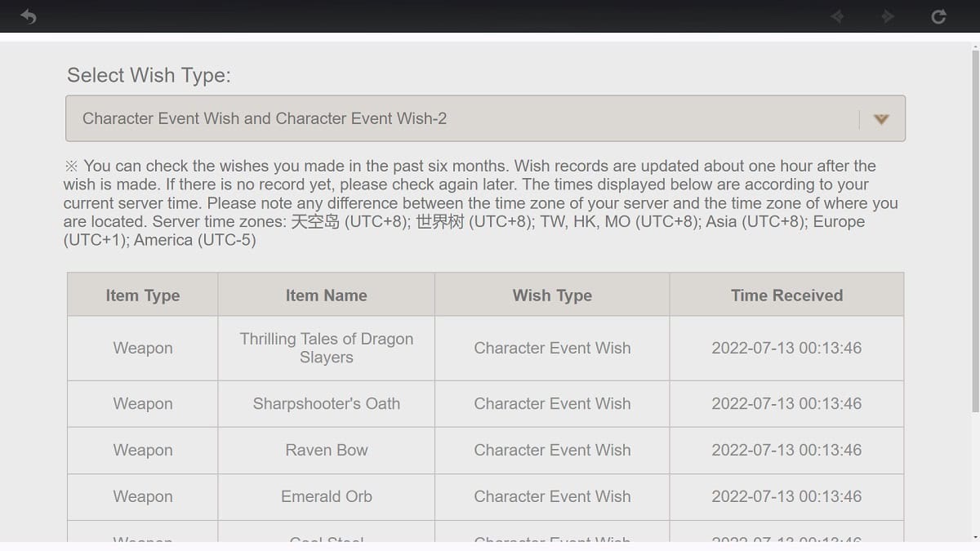Select the Thrilling Tales of Dragon Slayers entry
Viewport: 980px width, 551px height.
click(327, 348)
